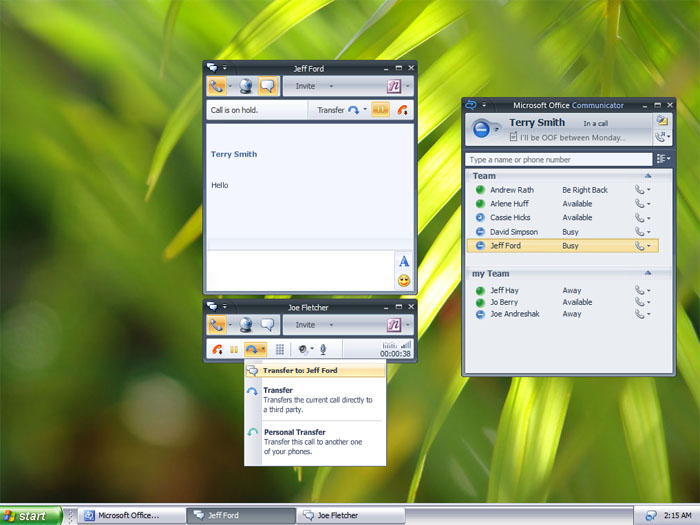Select Andrew Rath contact
This screenshot has width=700, height=525.
(x=562, y=190)
